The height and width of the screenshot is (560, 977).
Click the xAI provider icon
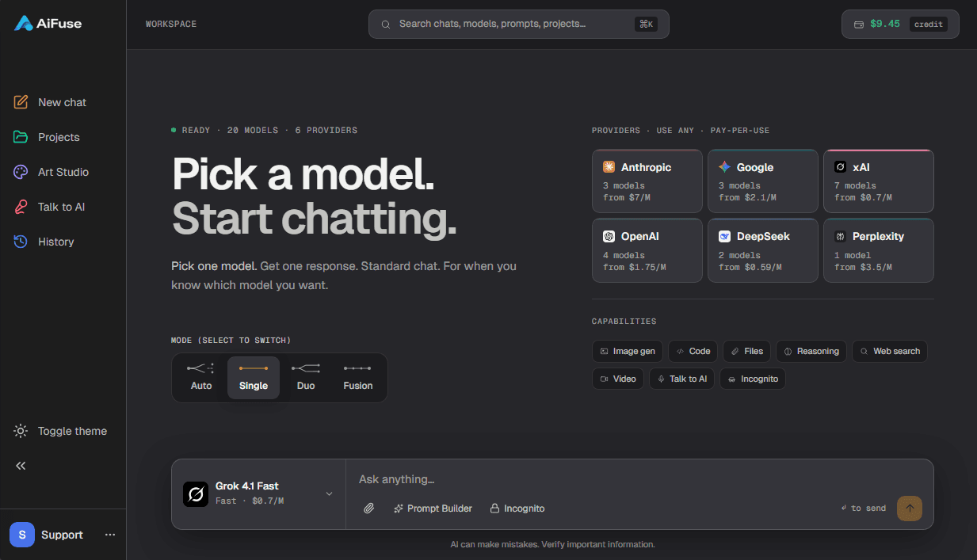click(x=840, y=167)
